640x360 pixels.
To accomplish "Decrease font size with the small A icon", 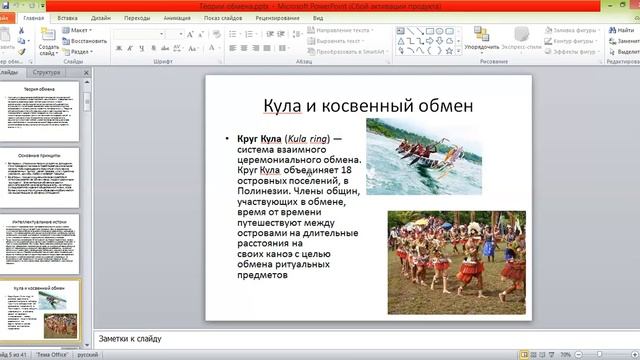I will point(201,35).
